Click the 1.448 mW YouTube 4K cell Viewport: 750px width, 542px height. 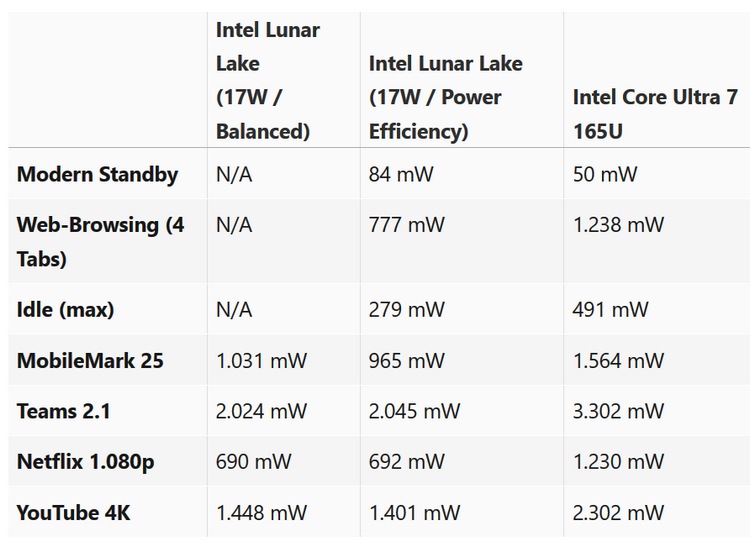(261, 513)
